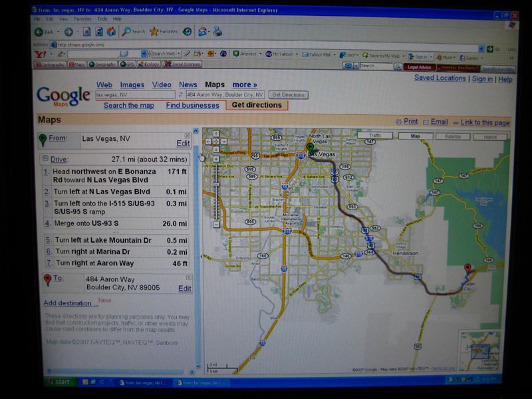Click the overview mini-map thumbnail
The height and width of the screenshot is (399, 532).
click(479, 351)
